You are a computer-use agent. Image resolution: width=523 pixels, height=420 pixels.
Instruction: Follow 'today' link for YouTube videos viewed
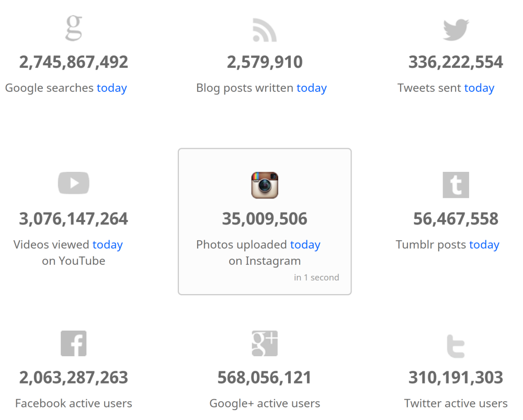click(x=108, y=244)
